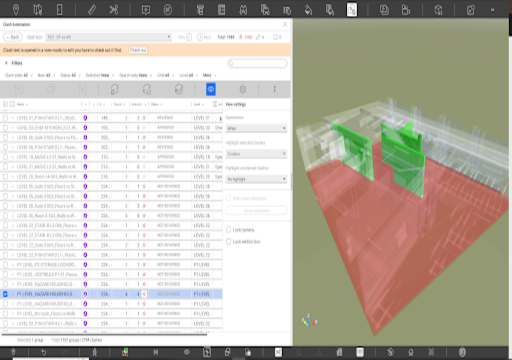The image size is (512, 360).
Task: Select the paint bucket icon in top toolbar
Action: (x=308, y=10)
